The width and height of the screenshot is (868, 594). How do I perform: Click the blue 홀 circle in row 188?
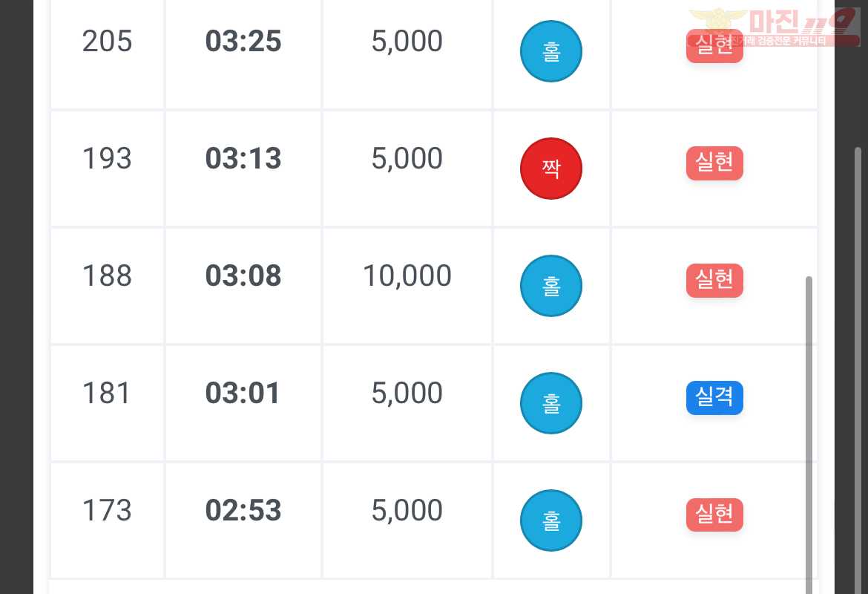(550, 286)
